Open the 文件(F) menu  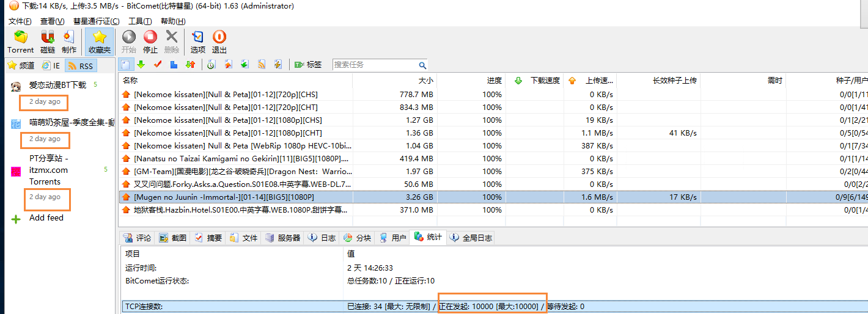[x=20, y=21]
